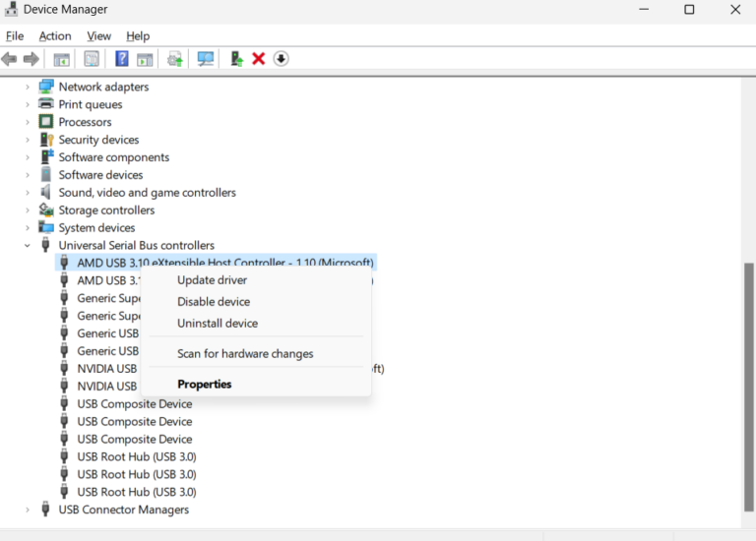Screen dimensions: 756x541
Task: Select the first USB Root Hub (USB 3.0)
Action: point(136,456)
